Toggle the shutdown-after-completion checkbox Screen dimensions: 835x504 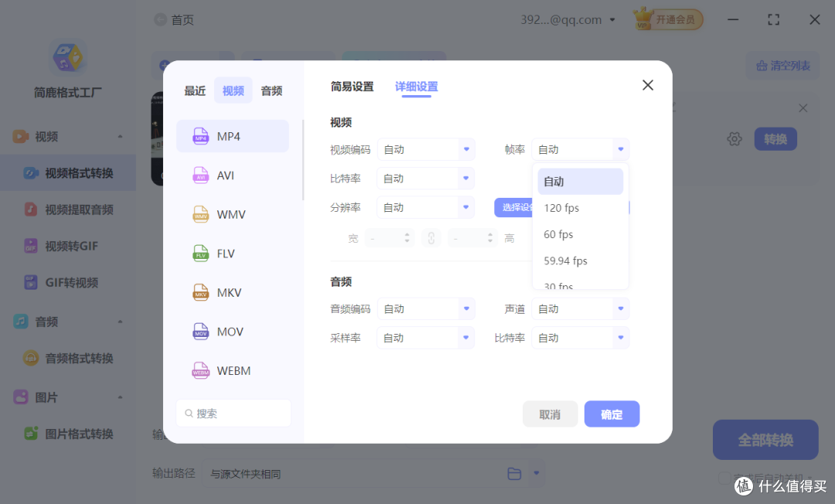click(x=724, y=478)
